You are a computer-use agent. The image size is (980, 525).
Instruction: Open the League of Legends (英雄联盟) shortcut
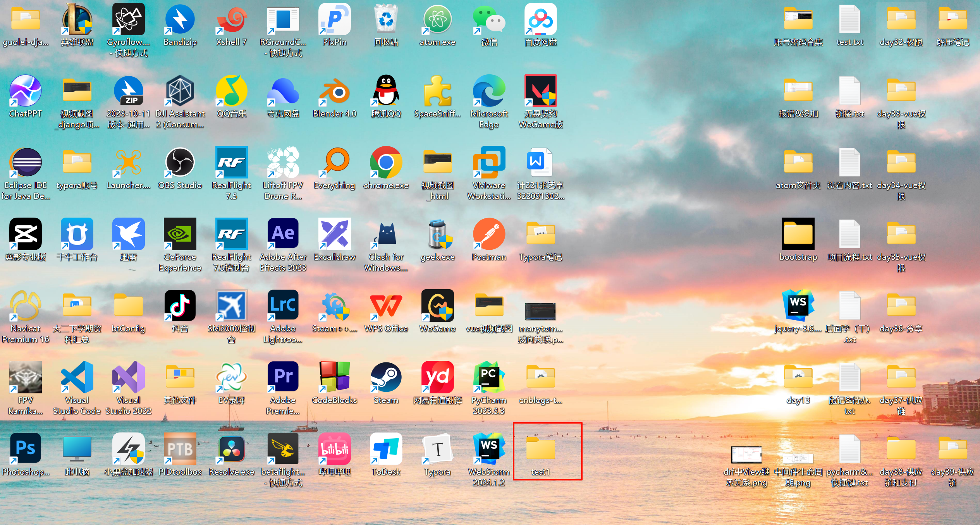[x=77, y=19]
